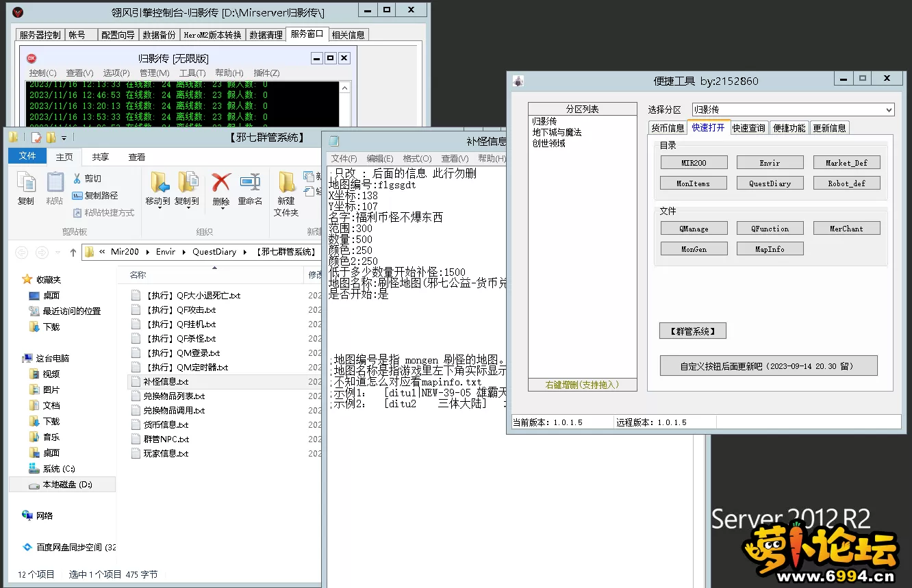
Task: Switch to 快速查询 tab in 便捷工具
Action: coord(750,128)
